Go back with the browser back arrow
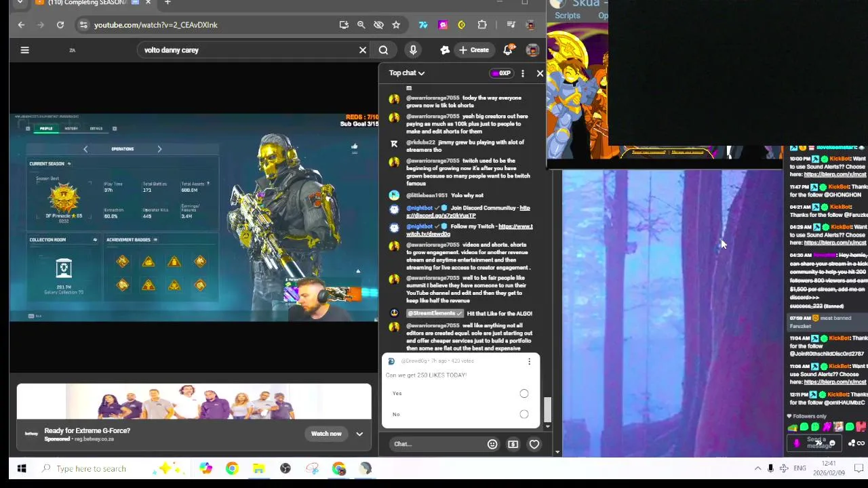Image resolution: width=868 pixels, height=488 pixels. pos(21,25)
